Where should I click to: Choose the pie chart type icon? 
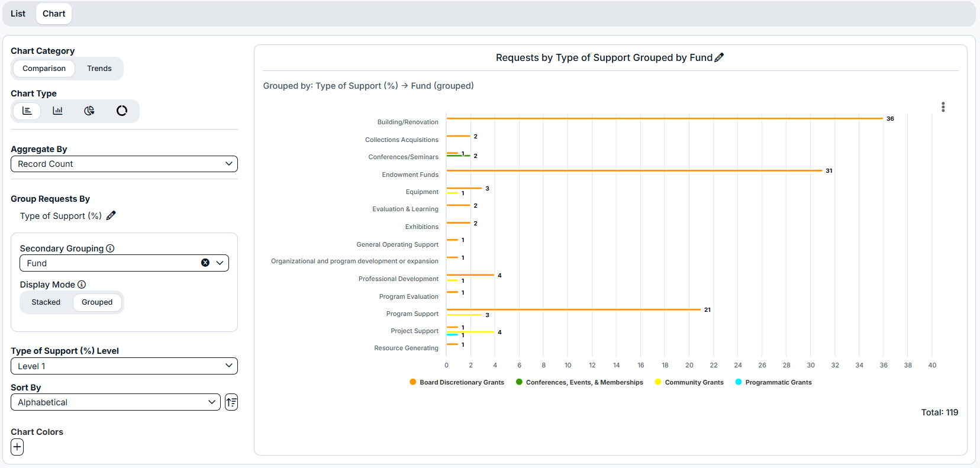89,111
